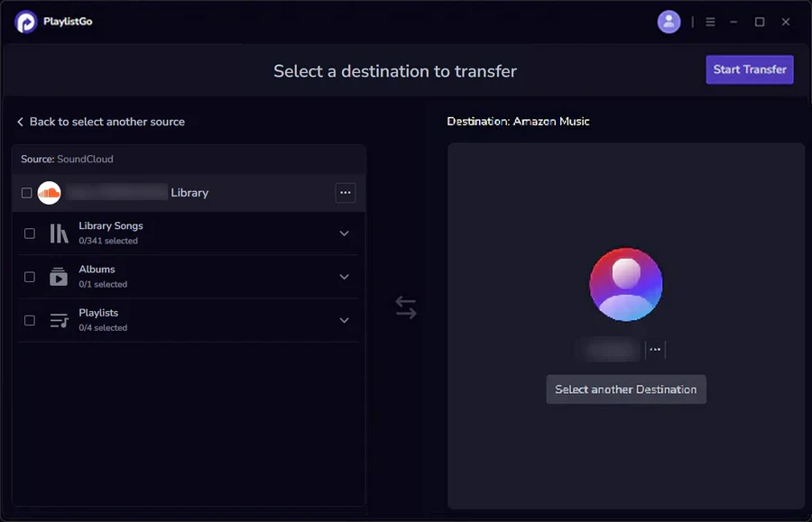The height and width of the screenshot is (522, 812).
Task: Expand the Albums list
Action: pos(344,277)
